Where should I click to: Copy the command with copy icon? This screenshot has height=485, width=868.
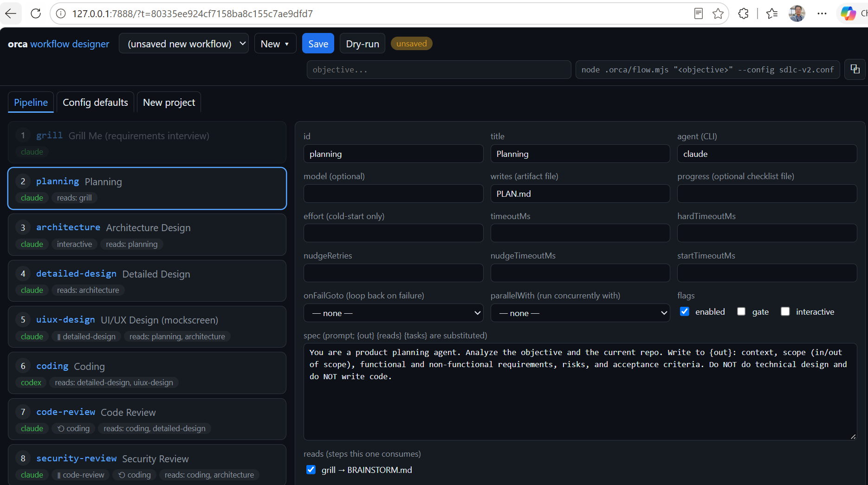tap(855, 69)
